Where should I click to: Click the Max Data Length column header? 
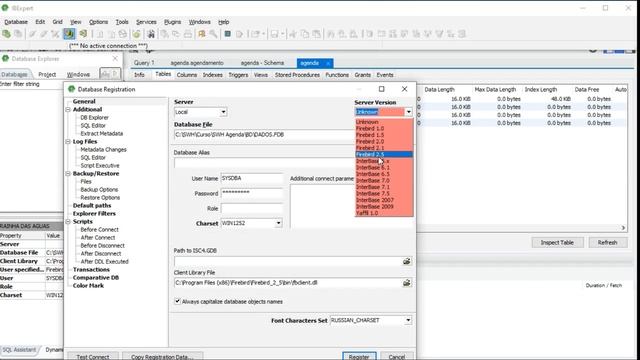495,89
